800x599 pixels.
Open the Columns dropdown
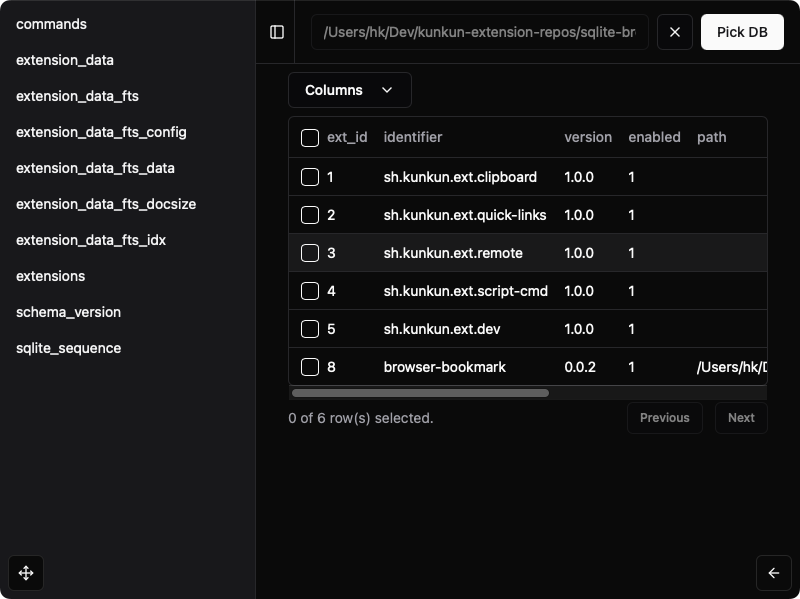point(349,90)
